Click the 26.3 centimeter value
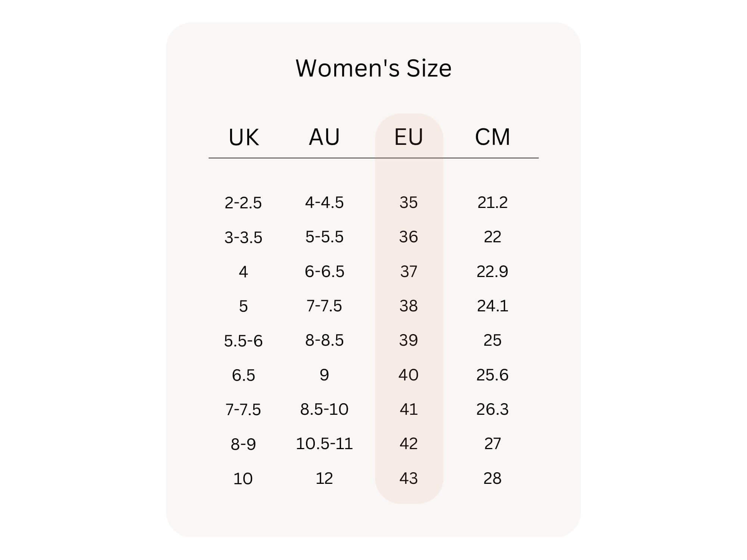Image resolution: width=747 pixels, height=560 pixels. tap(492, 410)
